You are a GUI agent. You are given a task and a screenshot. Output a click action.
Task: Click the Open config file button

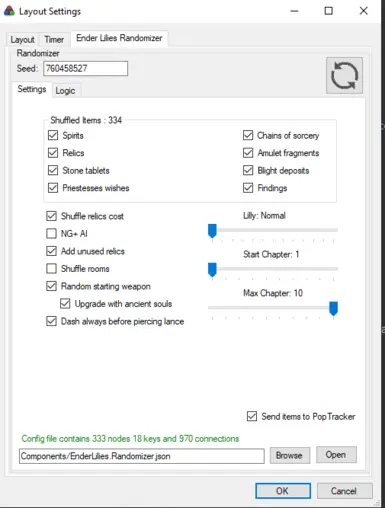coord(336,455)
